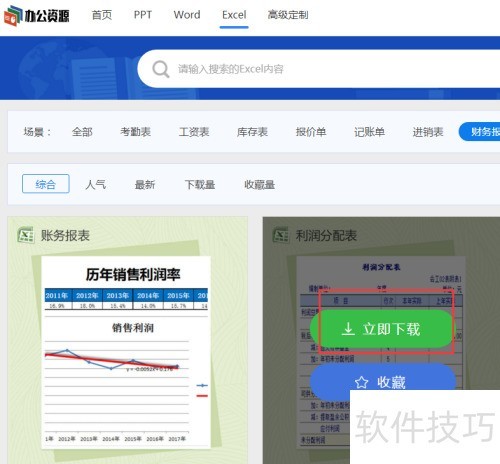Image resolution: width=500 pixels, height=464 pixels.
Task: Open the 首页 navigation item
Action: pyautogui.click(x=102, y=15)
